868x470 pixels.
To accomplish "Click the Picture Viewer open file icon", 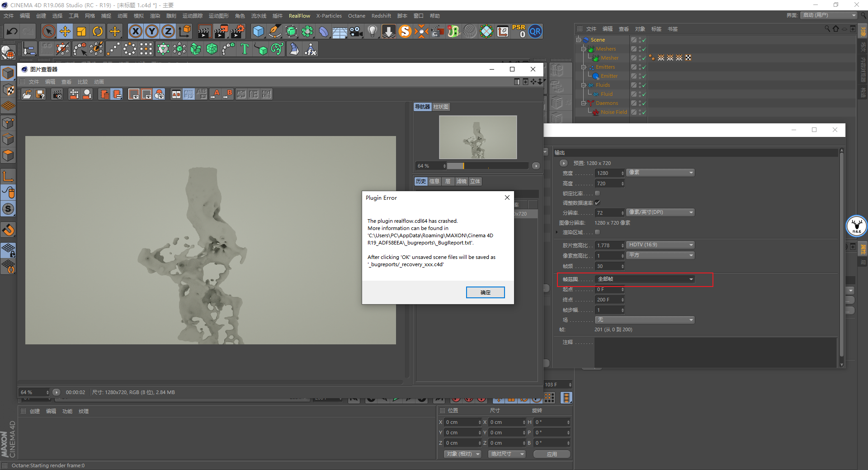I will (x=27, y=94).
